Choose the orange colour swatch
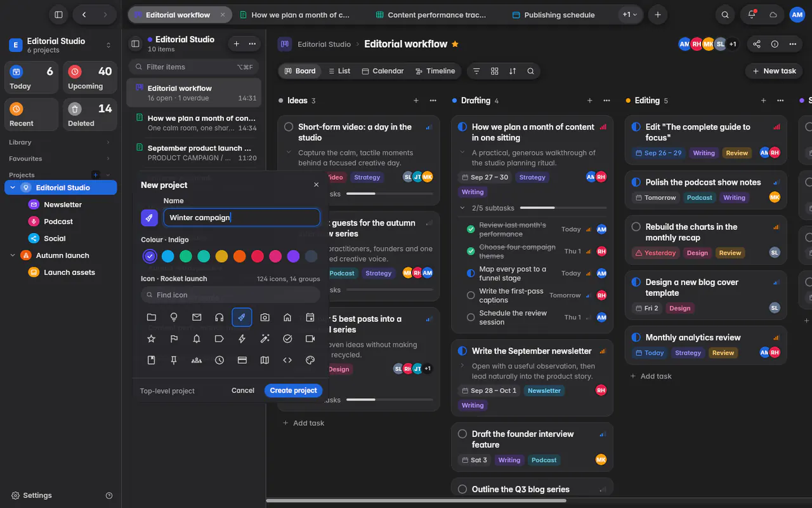Screen dimensions: 812x508 click(x=239, y=256)
